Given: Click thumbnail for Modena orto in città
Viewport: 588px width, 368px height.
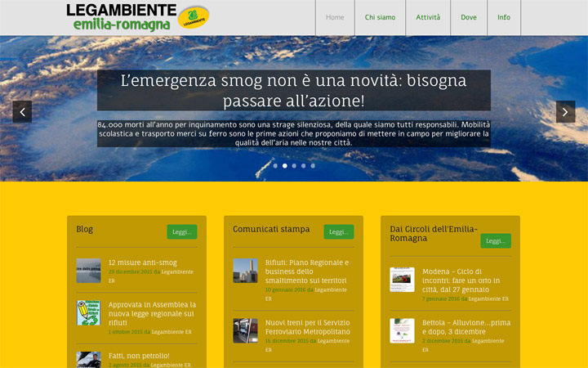Looking at the screenshot, I should pos(402,280).
